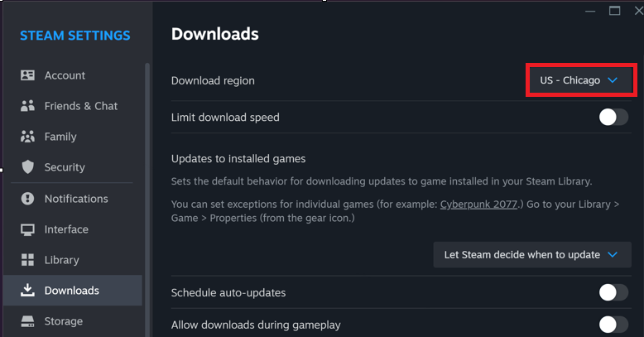Click the Security shield icon
The height and width of the screenshot is (337, 644).
[x=28, y=167]
